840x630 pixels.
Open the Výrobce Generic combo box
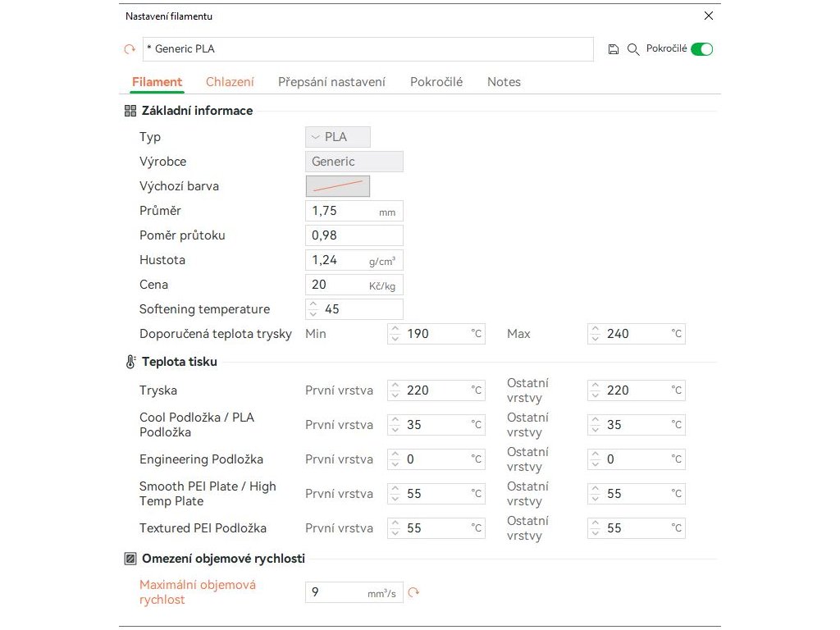354,162
